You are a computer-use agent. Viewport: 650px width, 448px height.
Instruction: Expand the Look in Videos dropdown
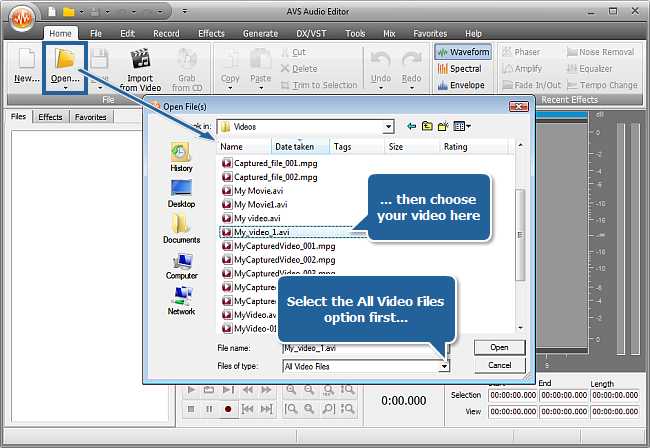tap(388, 126)
